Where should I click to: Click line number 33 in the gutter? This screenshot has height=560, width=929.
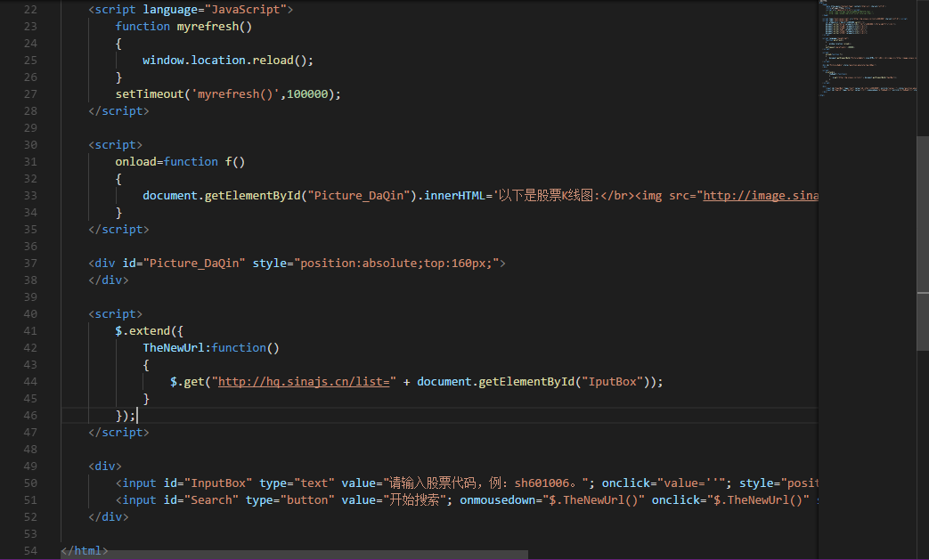(30, 195)
